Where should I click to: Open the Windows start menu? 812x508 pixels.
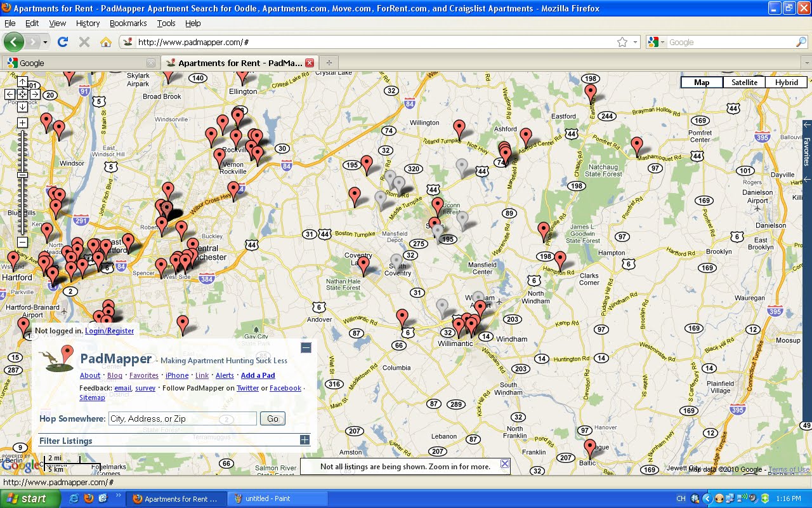[30, 498]
